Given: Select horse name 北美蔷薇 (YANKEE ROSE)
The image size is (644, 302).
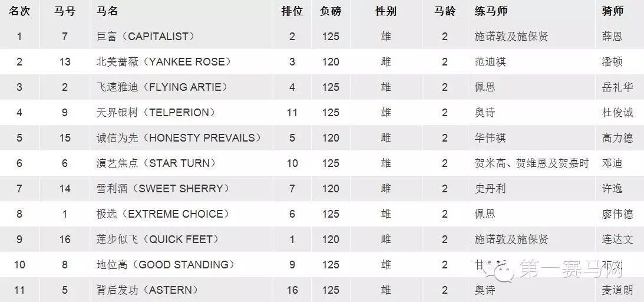Looking at the screenshot, I should tap(163, 62).
